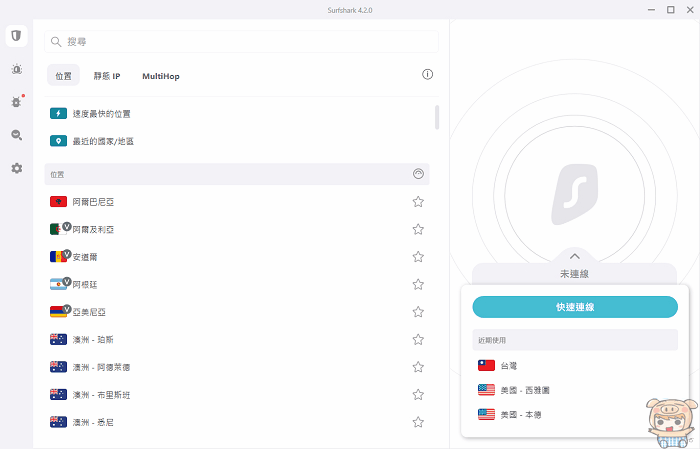Favorite 阿爾巴尼亞 with its star

(x=418, y=202)
